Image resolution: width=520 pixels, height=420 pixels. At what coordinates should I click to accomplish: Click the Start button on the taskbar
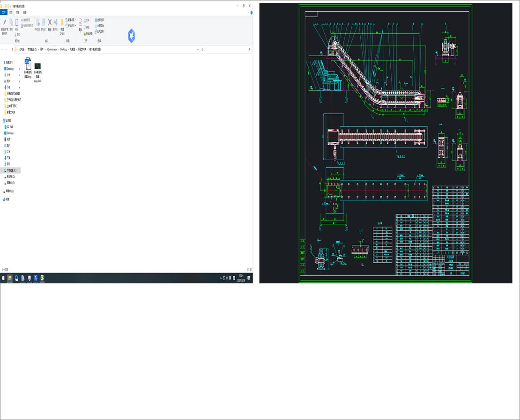[x=3, y=278]
